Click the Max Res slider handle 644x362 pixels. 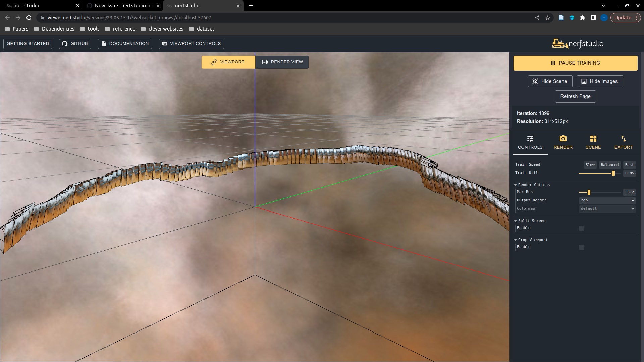point(589,192)
